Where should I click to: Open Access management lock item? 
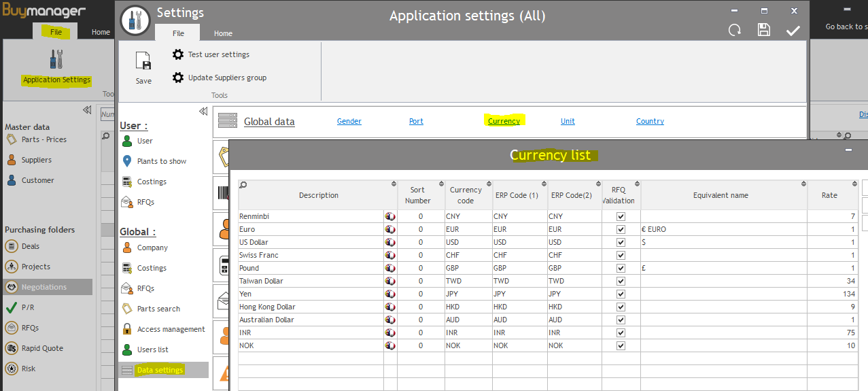163,329
